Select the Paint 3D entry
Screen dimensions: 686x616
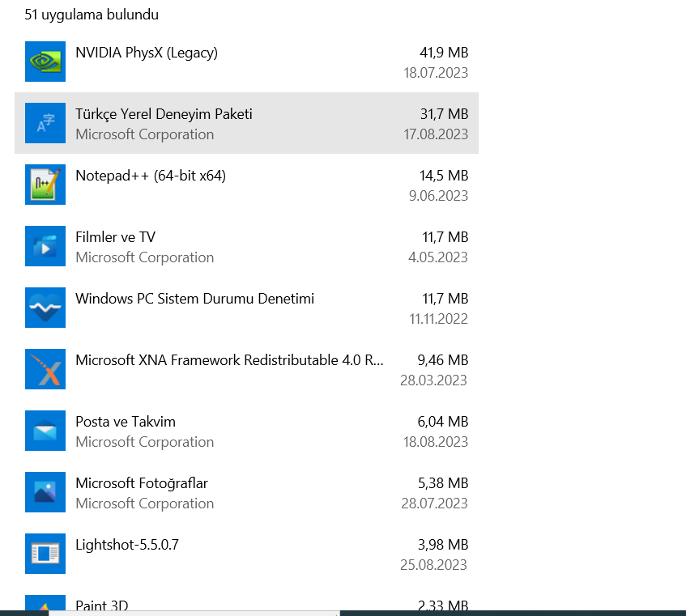pyautogui.click(x=247, y=605)
